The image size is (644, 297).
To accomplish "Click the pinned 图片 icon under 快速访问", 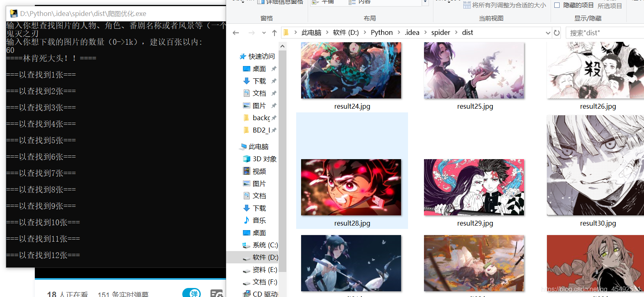I will pos(247,105).
